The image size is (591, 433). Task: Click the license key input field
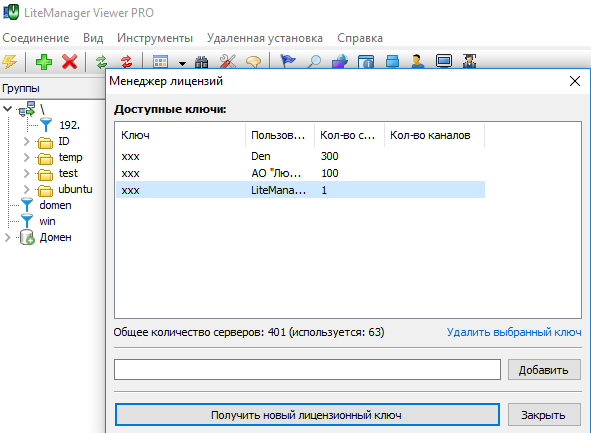(x=307, y=370)
